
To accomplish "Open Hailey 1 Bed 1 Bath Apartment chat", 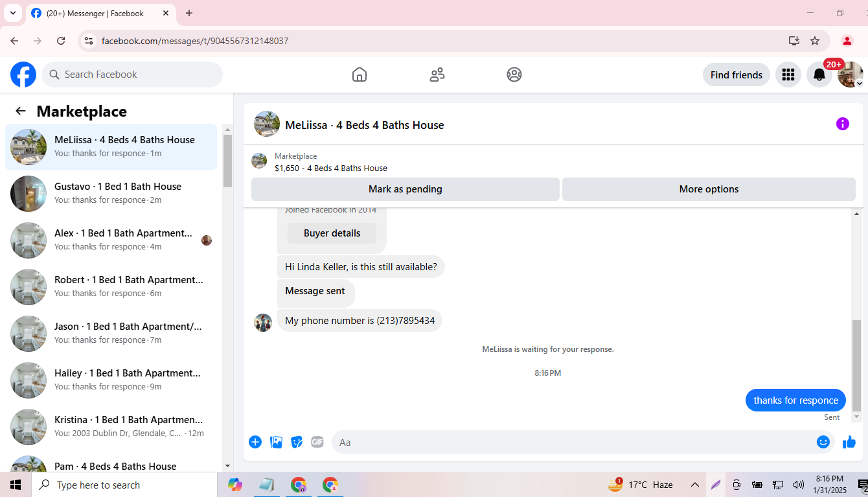I will [x=111, y=380].
